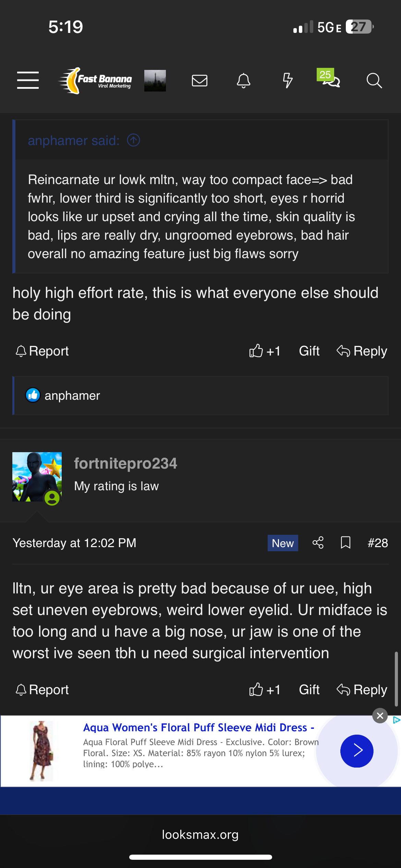
Task: Tap the lightning bolt what's new icon
Action: (x=288, y=81)
